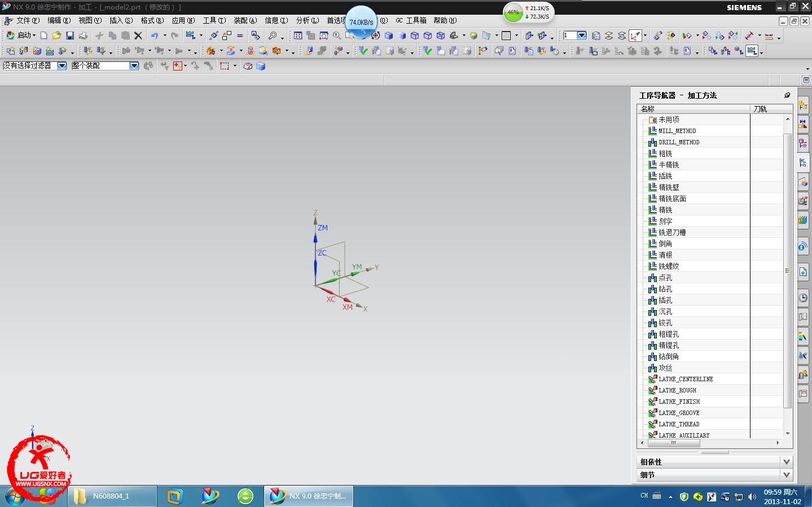Click the Create Geometry icon
Viewport: 812px width, 507px height.
37,51
